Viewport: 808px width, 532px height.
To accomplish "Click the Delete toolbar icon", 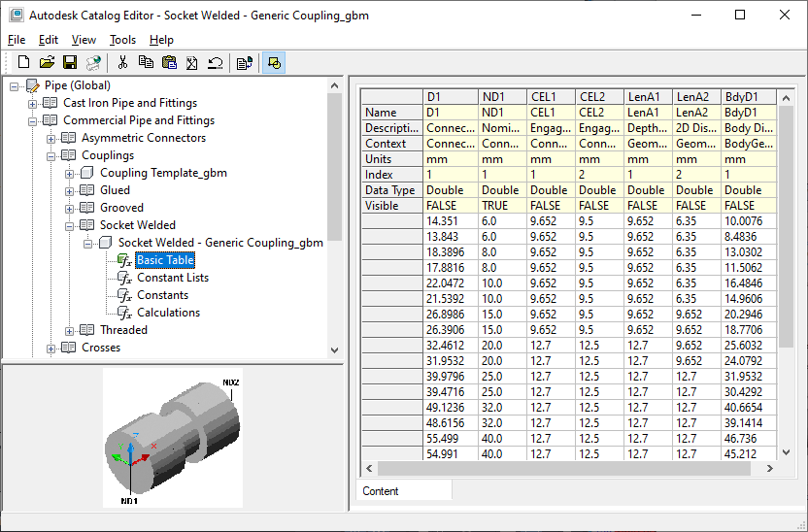I will coord(191,63).
